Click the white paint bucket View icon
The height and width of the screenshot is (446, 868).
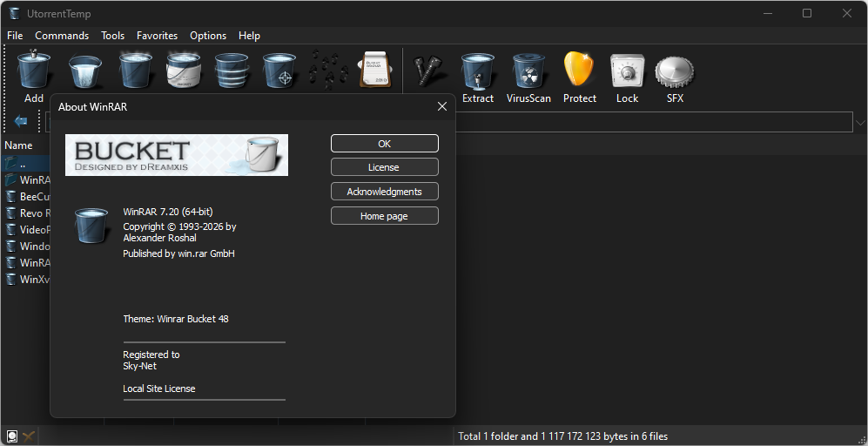tap(183, 70)
